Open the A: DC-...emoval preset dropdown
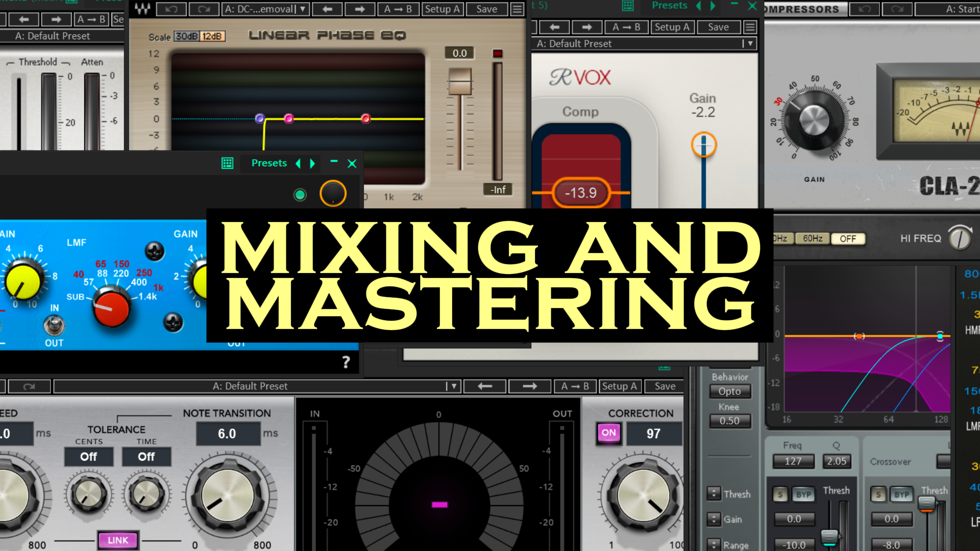 pyautogui.click(x=265, y=9)
